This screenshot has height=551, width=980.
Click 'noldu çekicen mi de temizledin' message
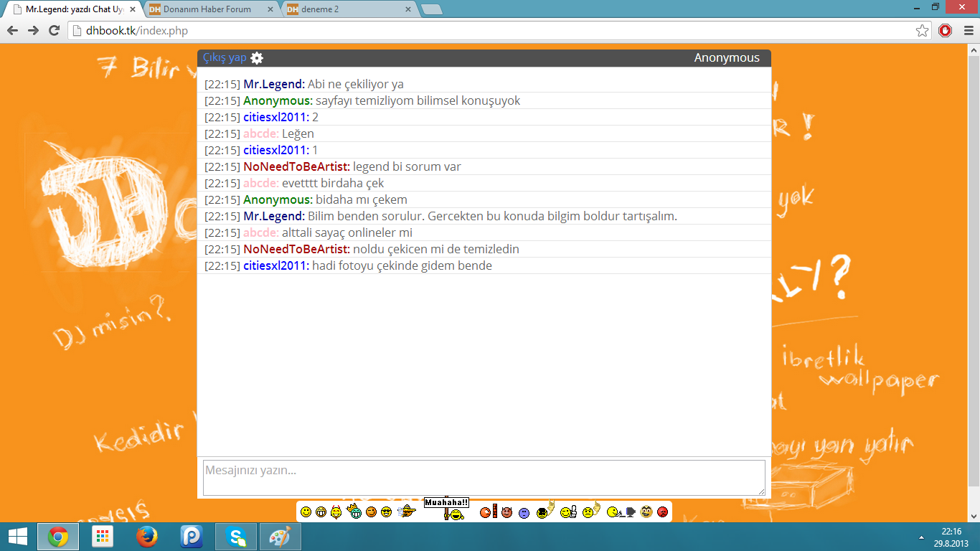pyautogui.click(x=436, y=249)
